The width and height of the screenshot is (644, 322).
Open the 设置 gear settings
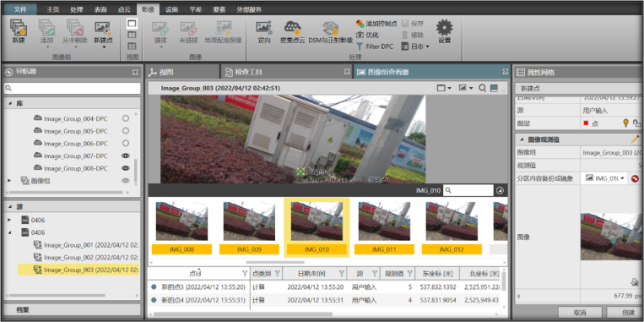tap(444, 28)
